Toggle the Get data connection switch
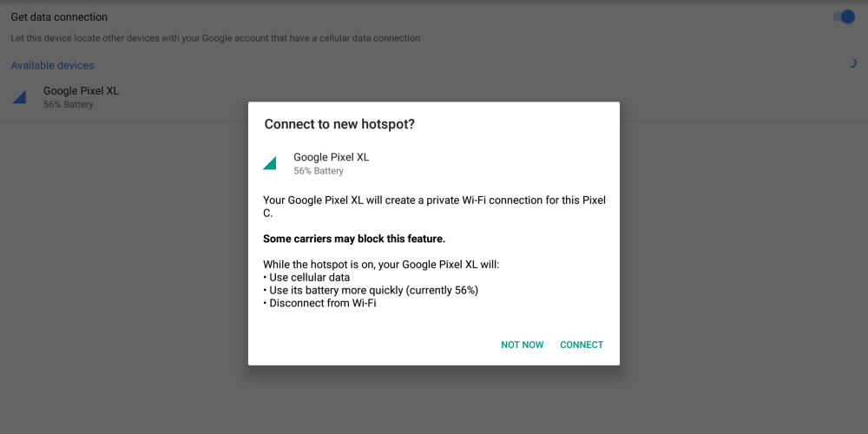 pos(843,17)
